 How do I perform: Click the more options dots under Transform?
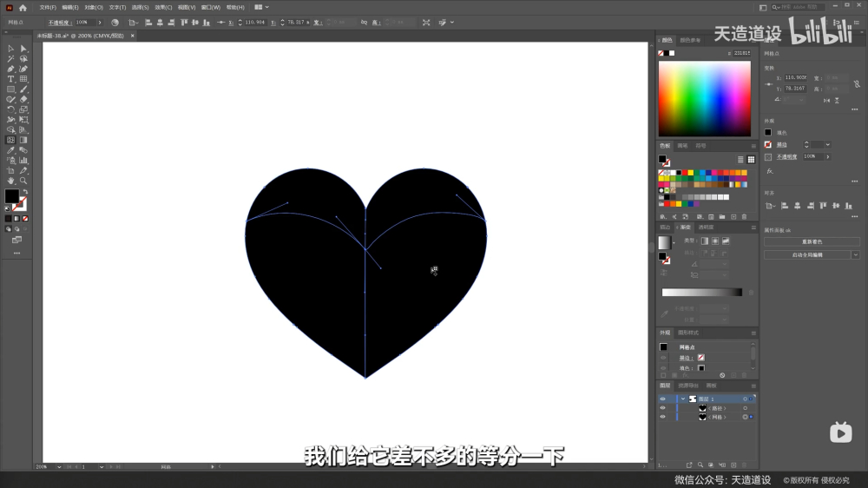(x=855, y=109)
